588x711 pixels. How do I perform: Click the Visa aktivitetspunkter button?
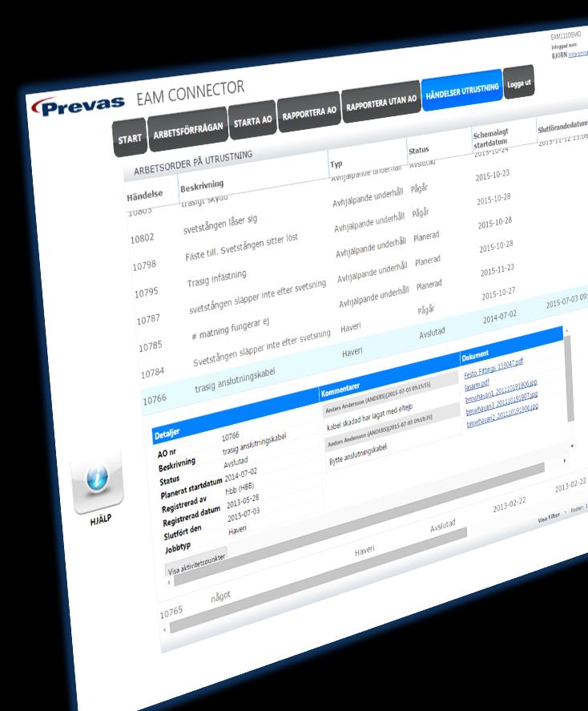[x=196, y=564]
